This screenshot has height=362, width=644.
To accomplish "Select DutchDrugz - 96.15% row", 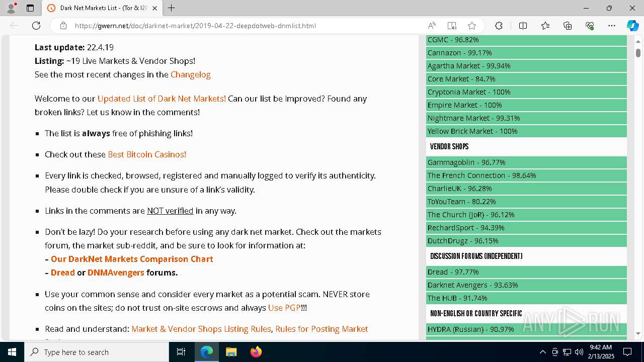I will 526,241.
